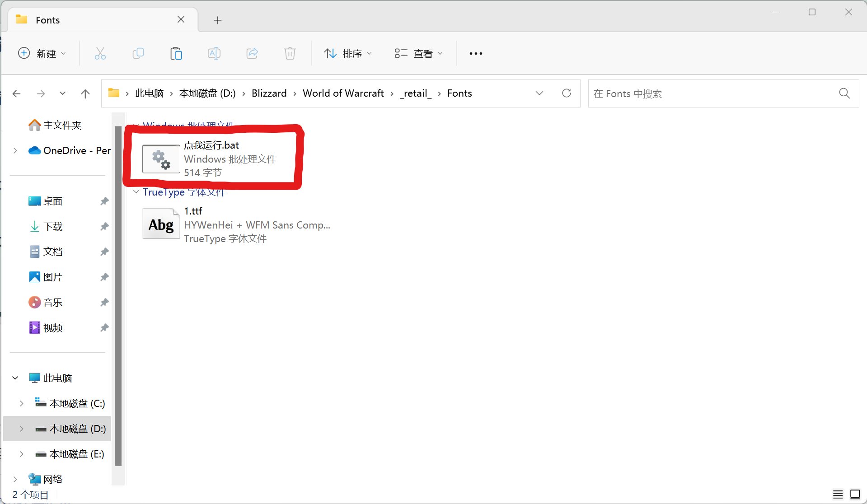Collapse the TrueType 字体文件 group
Screen dimensions: 867x504
pos(136,192)
